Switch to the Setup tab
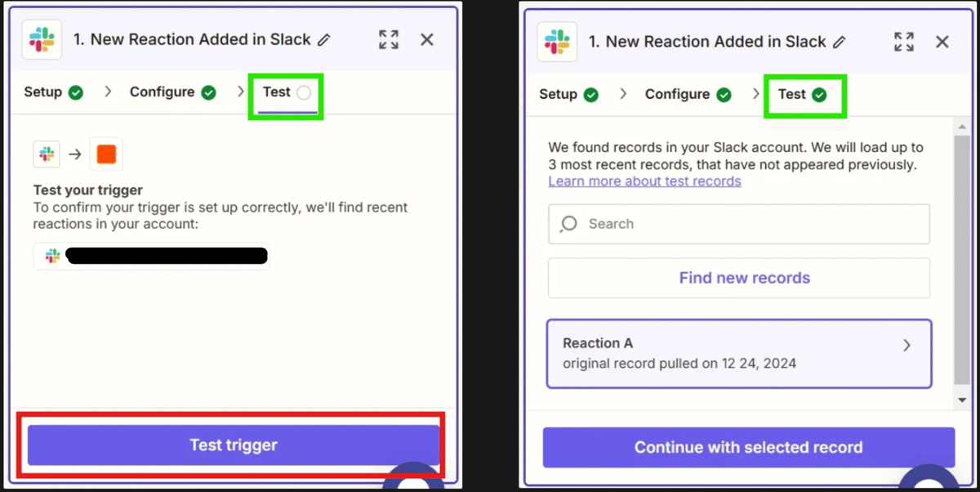This screenshot has width=980, height=492. [x=41, y=92]
